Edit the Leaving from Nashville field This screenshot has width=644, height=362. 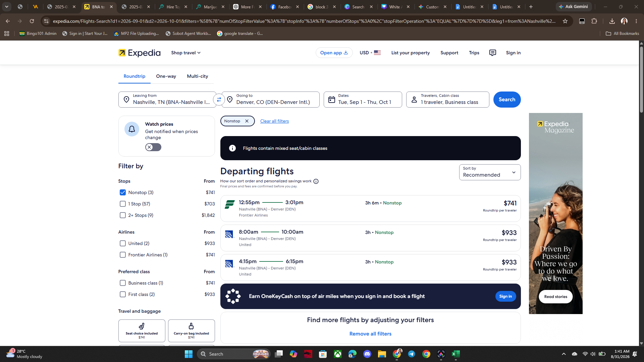coord(167,100)
